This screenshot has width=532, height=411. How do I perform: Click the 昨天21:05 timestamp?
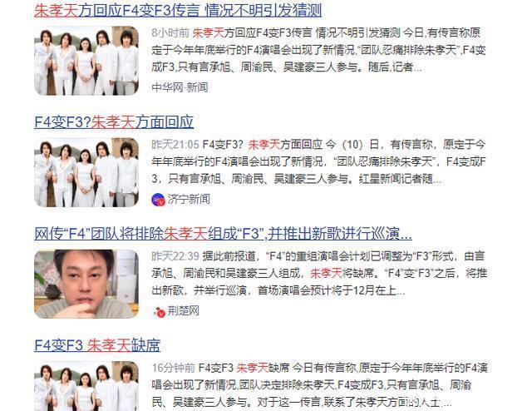pos(175,145)
